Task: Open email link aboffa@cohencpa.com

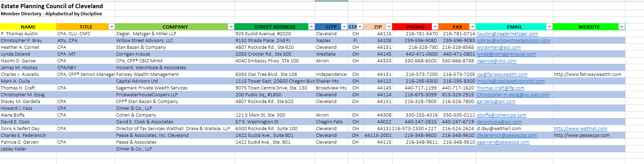Action: tap(502, 115)
